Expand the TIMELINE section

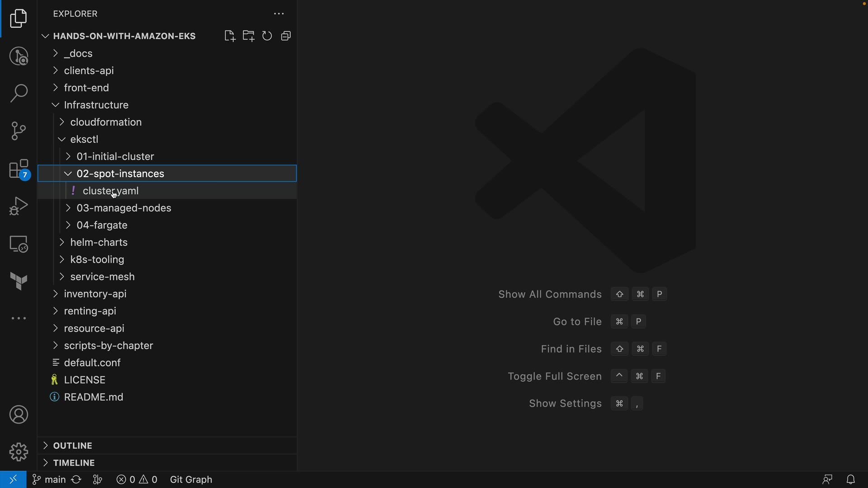[74, 463]
